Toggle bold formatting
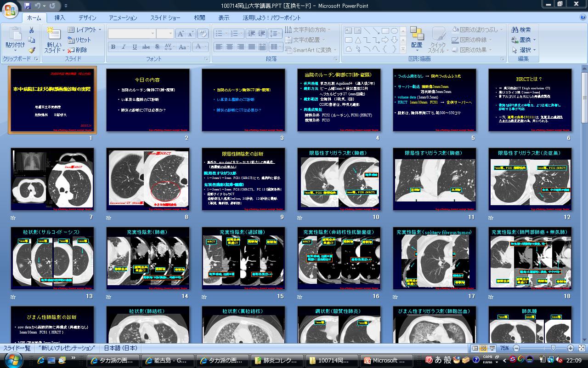Screen dimensions: 588x368 pos(113,47)
